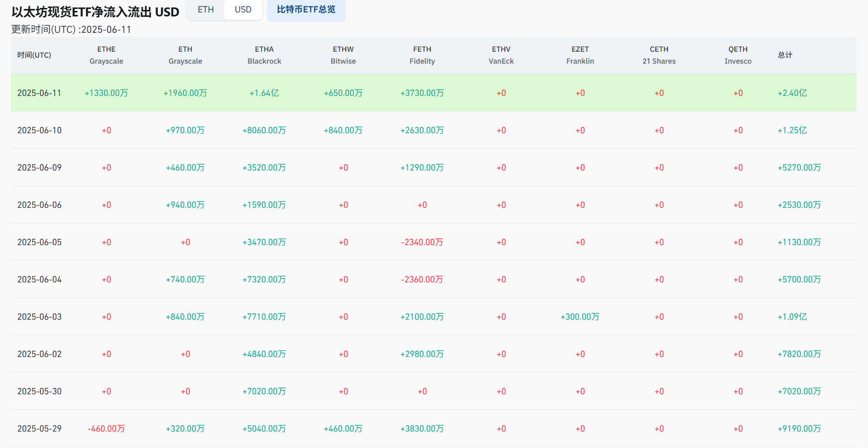Click the CETH 21 Shares column header
Image resolution: width=868 pixels, height=448 pixels.
point(659,55)
